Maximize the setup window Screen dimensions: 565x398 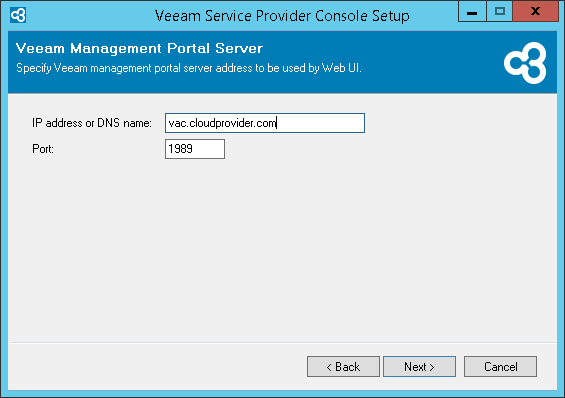point(499,11)
